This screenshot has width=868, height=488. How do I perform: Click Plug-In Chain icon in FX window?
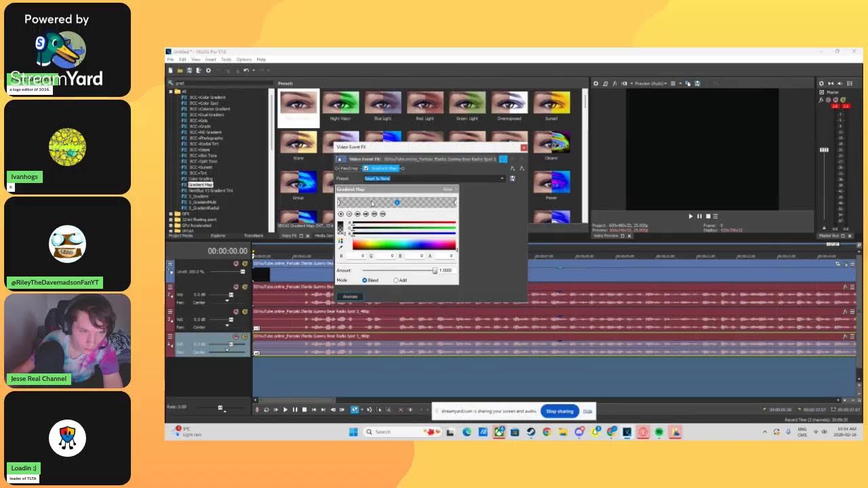[x=513, y=168]
